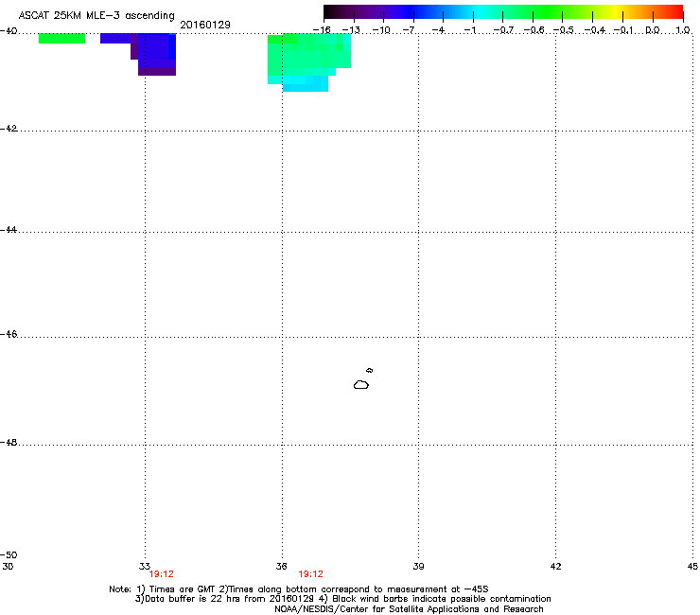Click the longitude label 33
Screen dimensions: 700x615
144,567
